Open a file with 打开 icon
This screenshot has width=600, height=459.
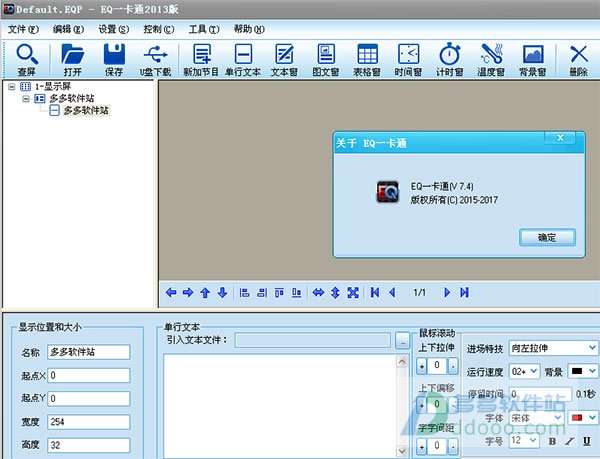(x=73, y=59)
